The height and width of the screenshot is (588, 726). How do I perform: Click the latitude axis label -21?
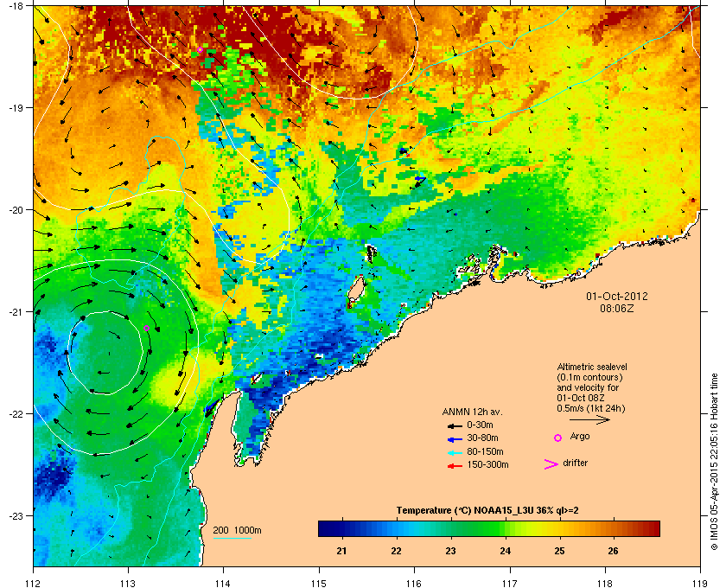[16, 312]
